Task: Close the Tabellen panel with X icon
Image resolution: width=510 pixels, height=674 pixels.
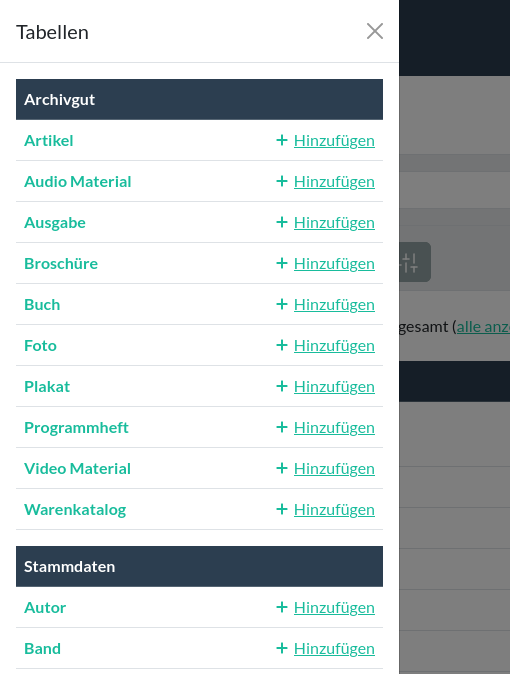Action: 375,31
